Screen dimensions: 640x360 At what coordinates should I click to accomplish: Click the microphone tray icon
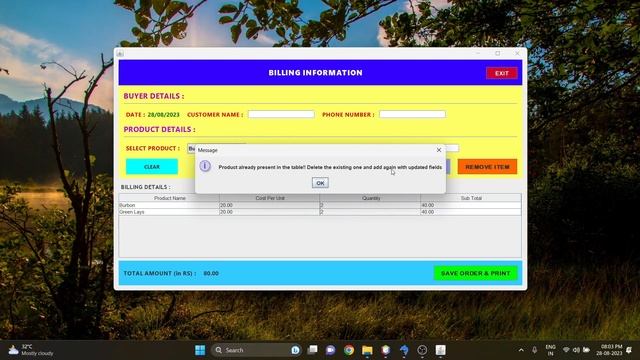click(534, 350)
